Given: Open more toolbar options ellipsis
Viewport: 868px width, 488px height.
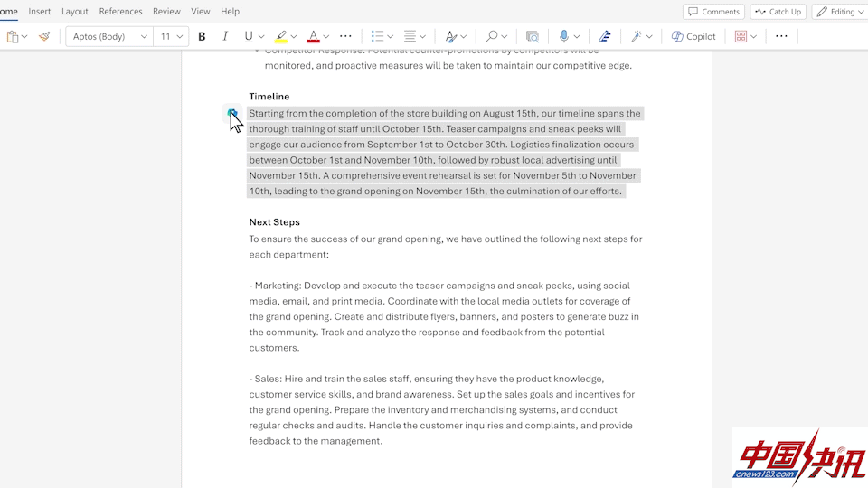Looking at the screenshot, I should [x=781, y=36].
